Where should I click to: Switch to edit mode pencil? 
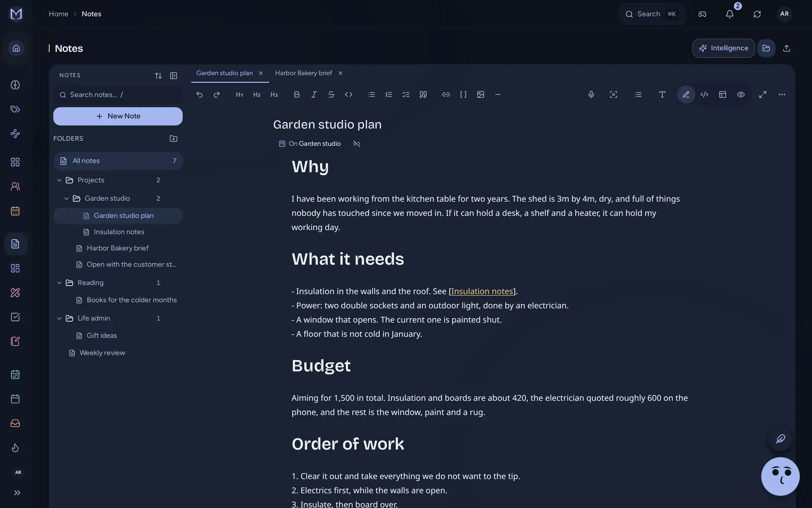click(x=686, y=94)
